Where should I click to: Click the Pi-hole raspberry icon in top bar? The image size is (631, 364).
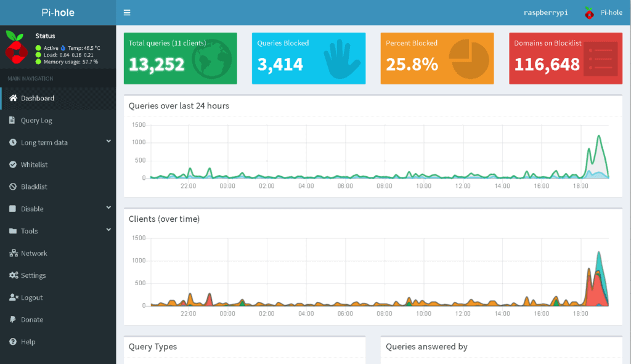click(590, 12)
